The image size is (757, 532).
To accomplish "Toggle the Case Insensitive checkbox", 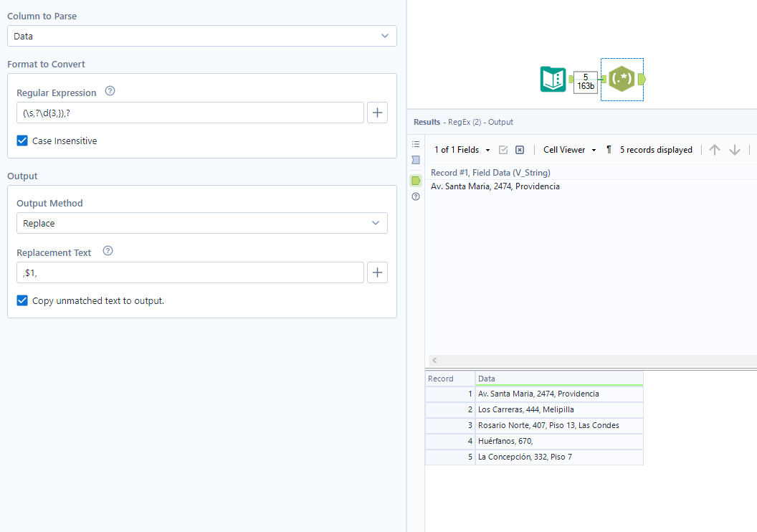I will (x=22, y=141).
